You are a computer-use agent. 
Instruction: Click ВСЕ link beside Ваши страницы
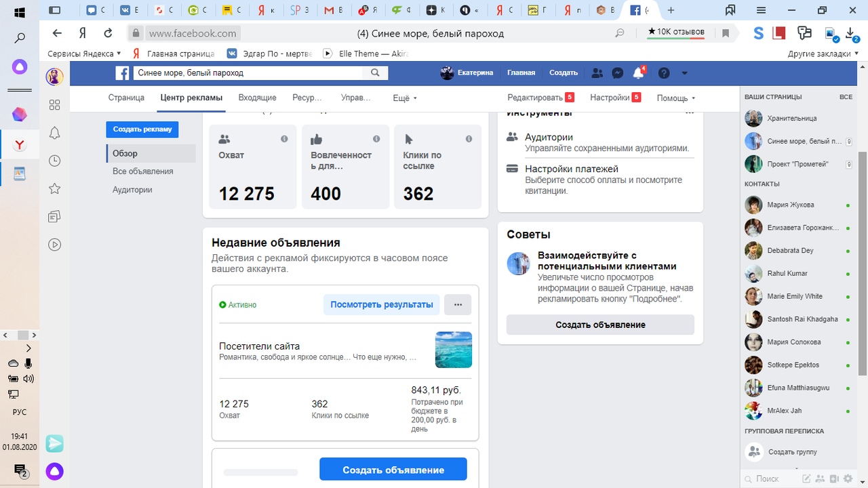coord(846,97)
